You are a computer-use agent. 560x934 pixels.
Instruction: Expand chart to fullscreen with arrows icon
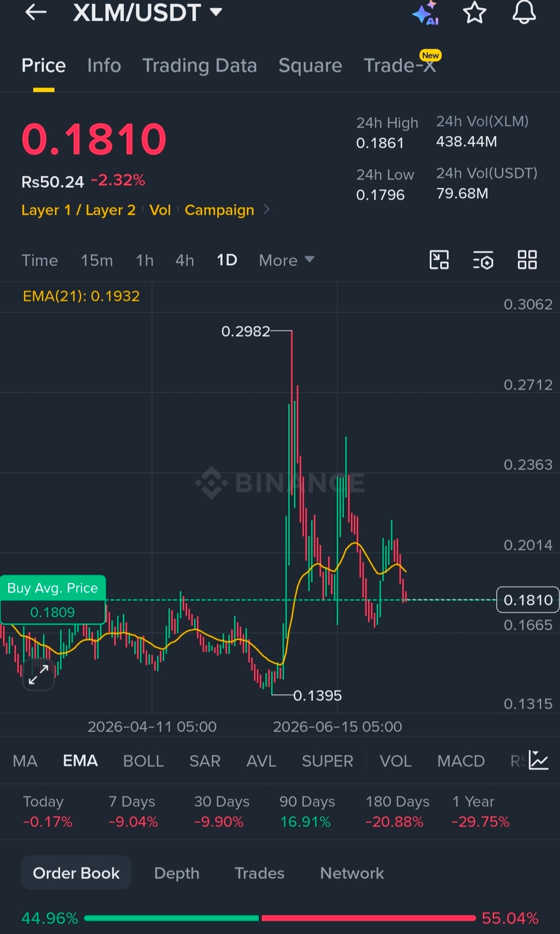38,674
